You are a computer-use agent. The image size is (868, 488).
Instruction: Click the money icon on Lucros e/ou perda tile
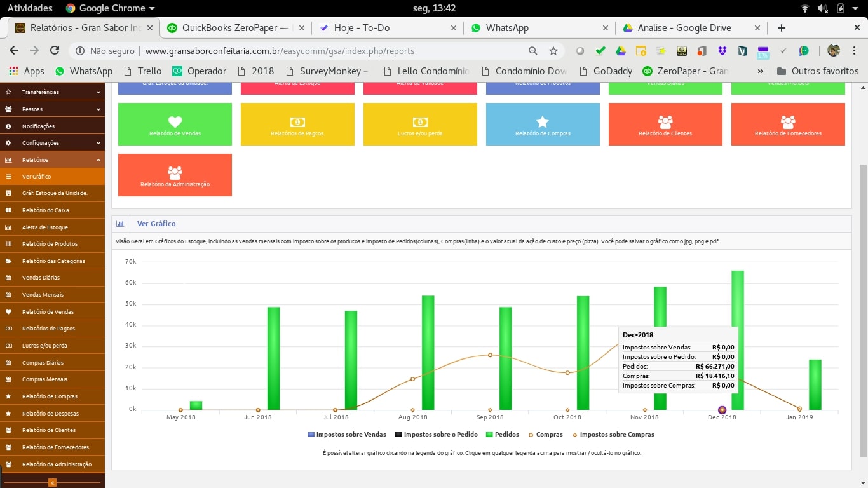[419, 122]
